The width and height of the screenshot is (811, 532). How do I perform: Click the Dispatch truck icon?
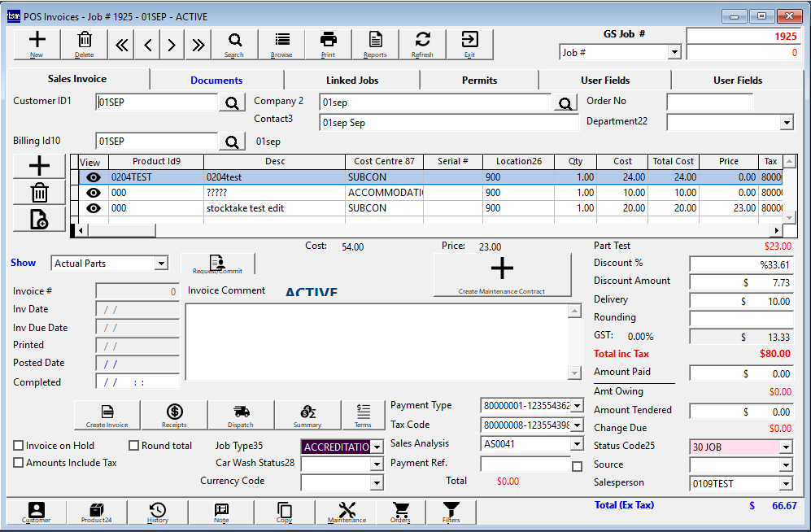point(241,415)
